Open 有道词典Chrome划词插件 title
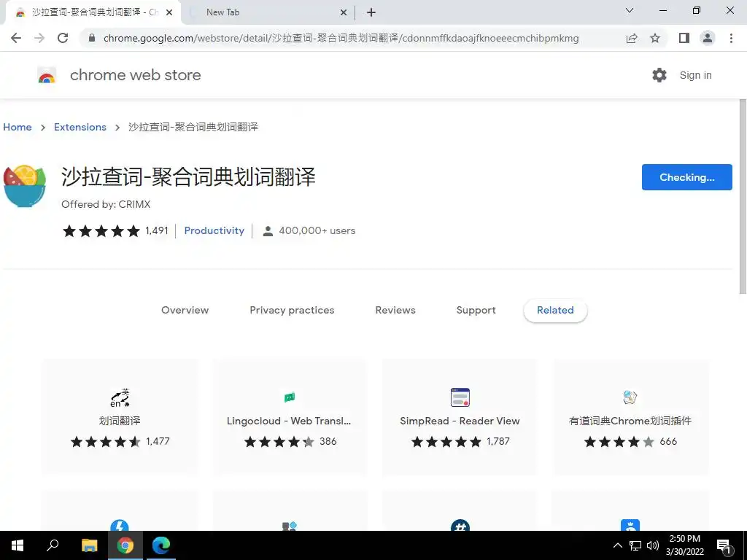Screen dimensions: 747x560 (630, 421)
